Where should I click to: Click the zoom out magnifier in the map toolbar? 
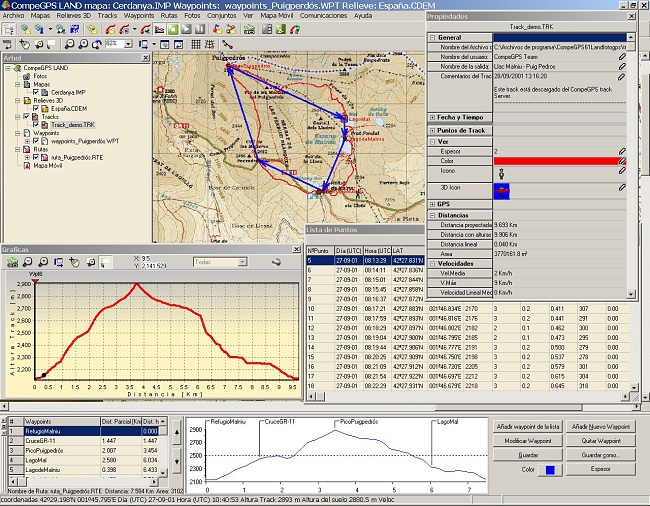(70, 44)
